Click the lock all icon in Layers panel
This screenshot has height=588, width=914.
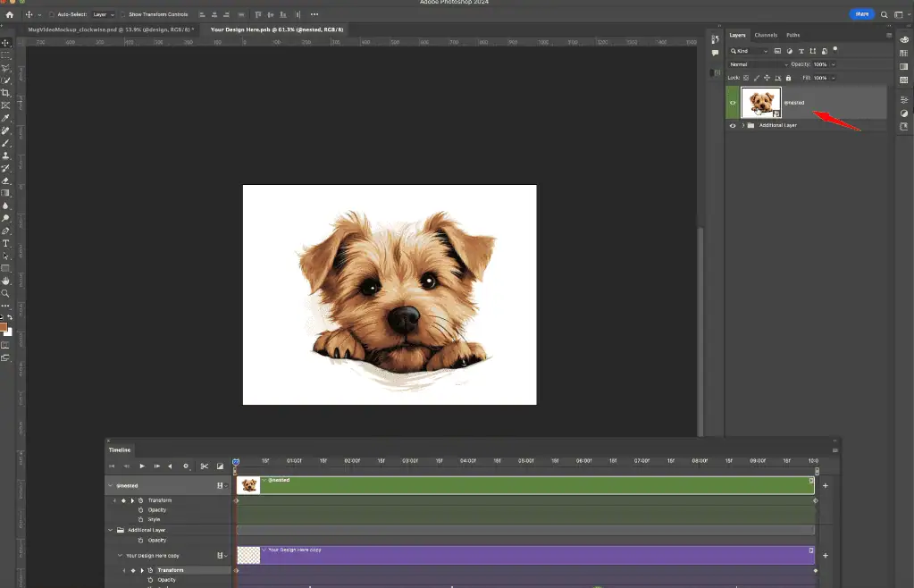(x=790, y=78)
